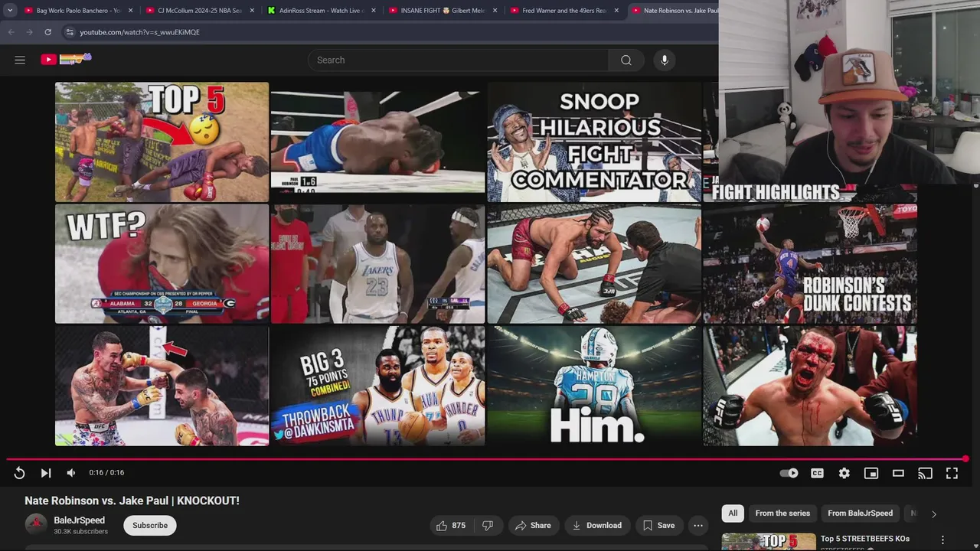Start voice search with the microphone
This screenshot has width=980, height=551.
pos(665,60)
